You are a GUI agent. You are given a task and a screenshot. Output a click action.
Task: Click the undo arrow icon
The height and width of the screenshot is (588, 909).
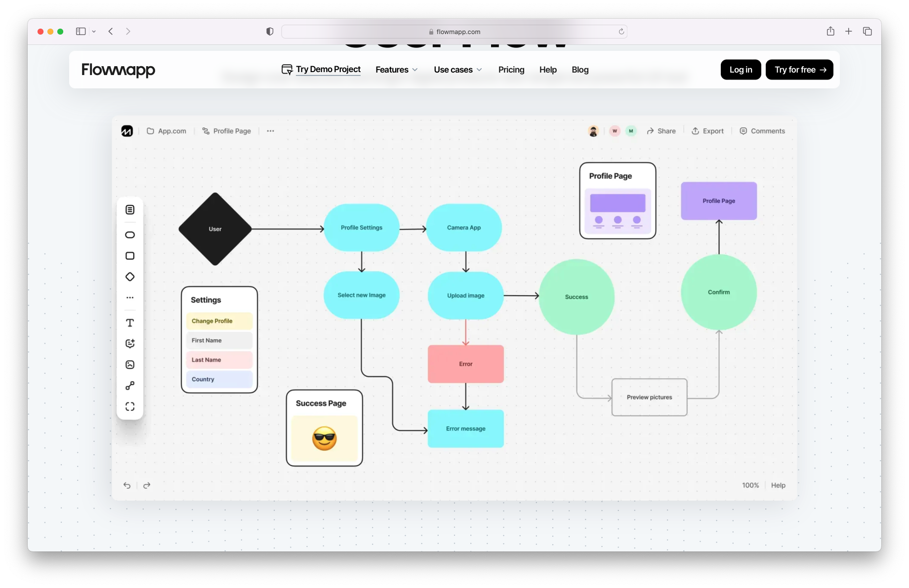click(x=127, y=485)
